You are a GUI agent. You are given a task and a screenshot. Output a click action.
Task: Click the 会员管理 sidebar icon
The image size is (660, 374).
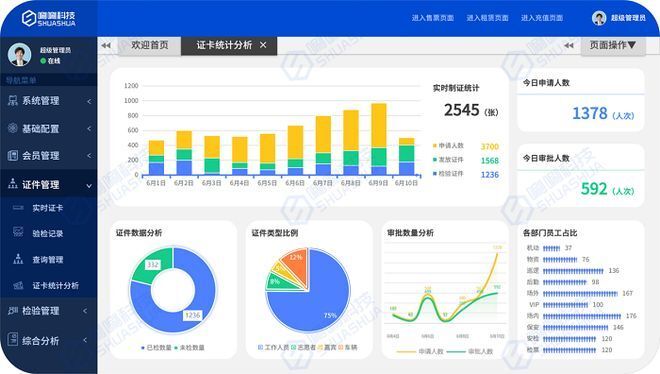[x=13, y=155]
